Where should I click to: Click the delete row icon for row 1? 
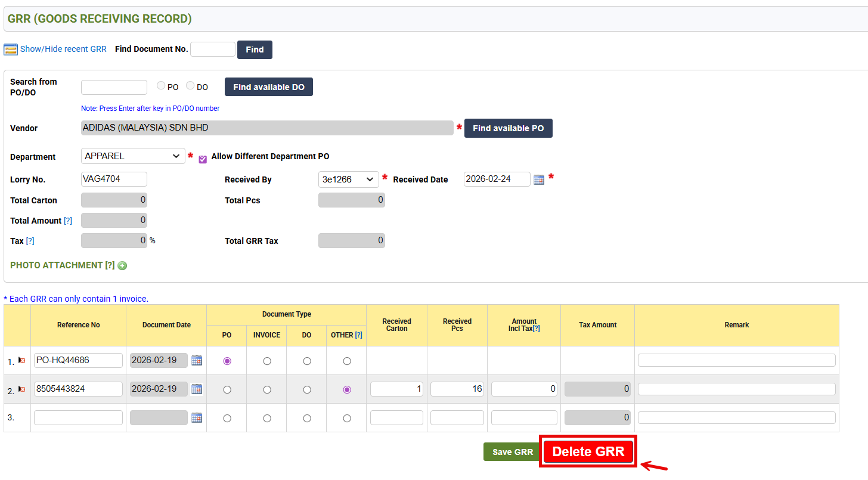tap(22, 361)
